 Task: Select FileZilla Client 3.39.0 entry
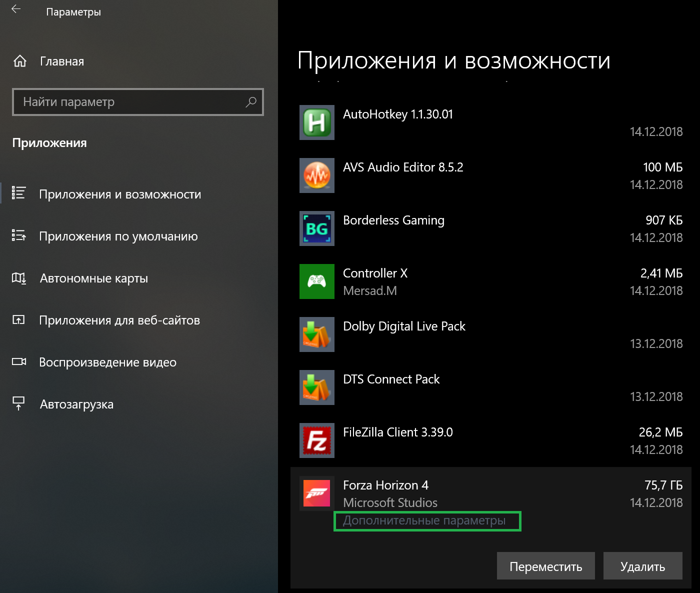click(491, 440)
